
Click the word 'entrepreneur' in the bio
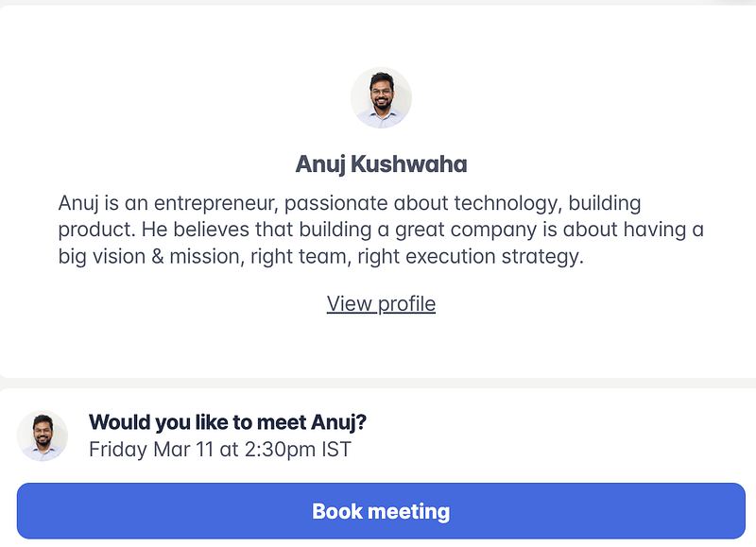click(215, 203)
